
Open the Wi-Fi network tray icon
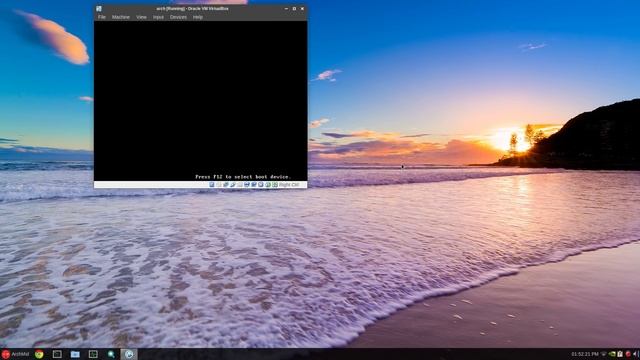click(x=604, y=354)
